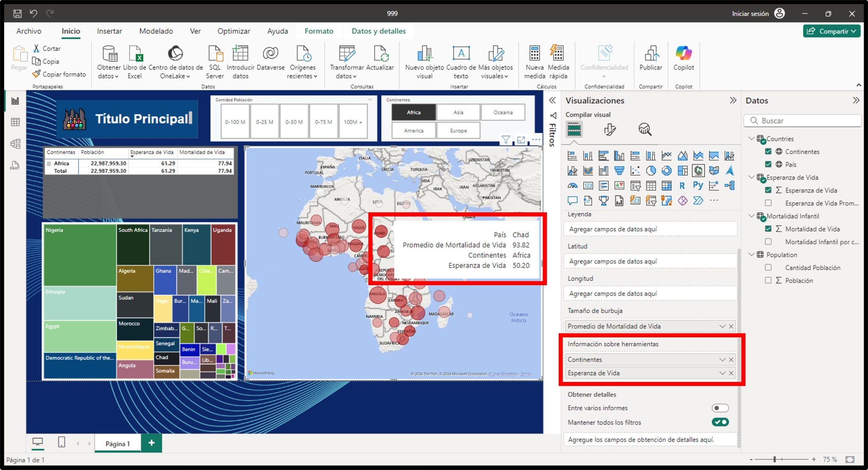This screenshot has height=470, width=868.
Task: Click Transformar datos icon
Action: click(x=347, y=62)
